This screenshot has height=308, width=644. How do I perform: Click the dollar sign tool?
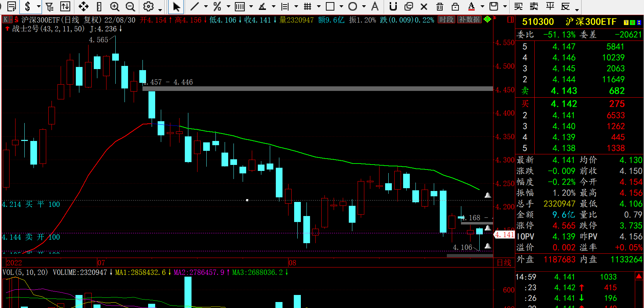pyautogui.click(x=28, y=6)
